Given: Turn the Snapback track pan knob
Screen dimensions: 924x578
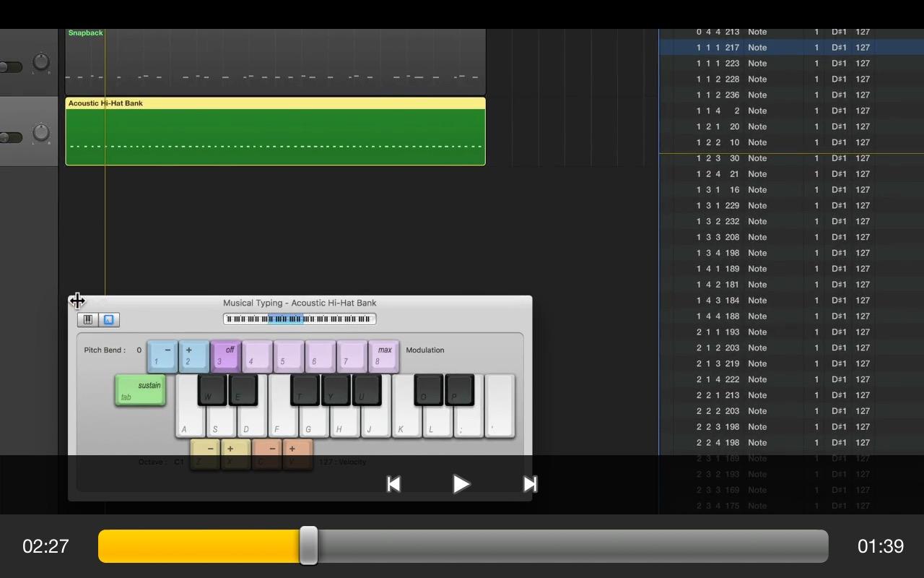Looking at the screenshot, I should click(41, 63).
